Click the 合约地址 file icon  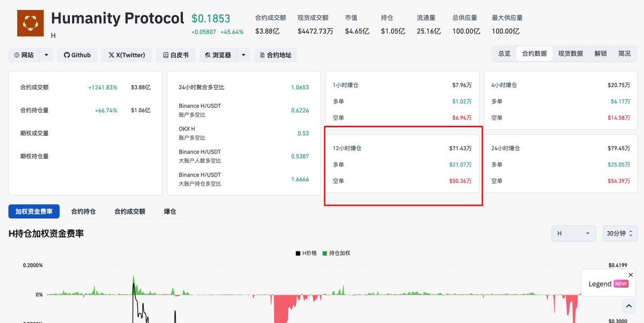pos(262,55)
